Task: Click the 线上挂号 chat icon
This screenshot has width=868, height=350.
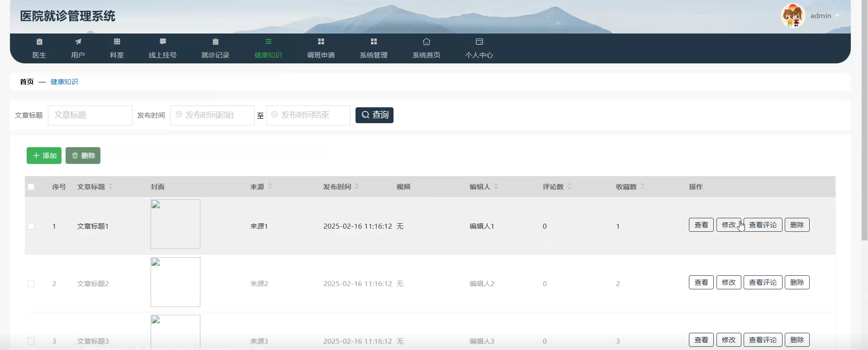Action: 163,42
